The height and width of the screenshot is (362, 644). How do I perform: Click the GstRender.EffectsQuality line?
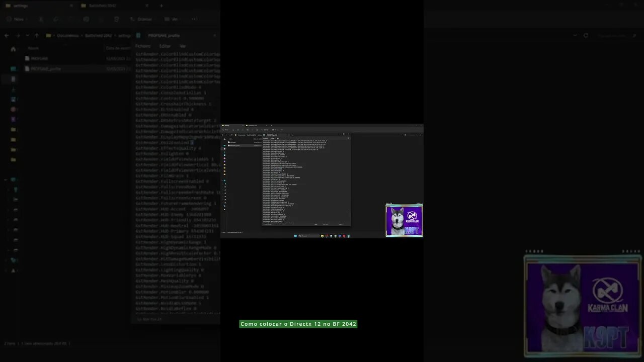coord(168,148)
